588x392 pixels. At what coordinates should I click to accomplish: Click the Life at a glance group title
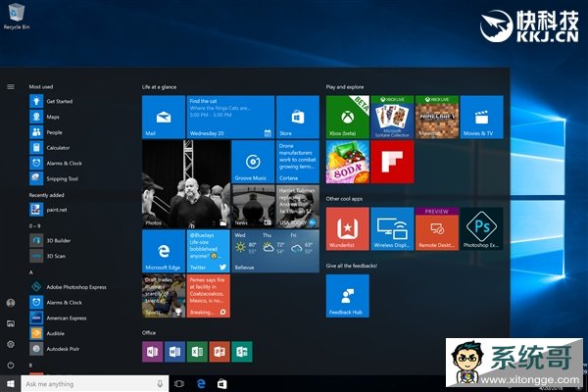159,87
